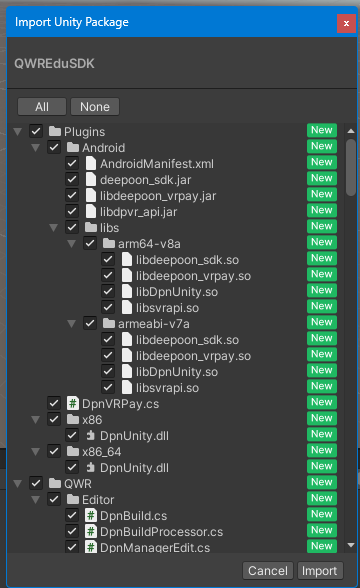Click the Plugins folder icon
Image resolution: width=360 pixels, height=588 pixels.
click(55, 131)
